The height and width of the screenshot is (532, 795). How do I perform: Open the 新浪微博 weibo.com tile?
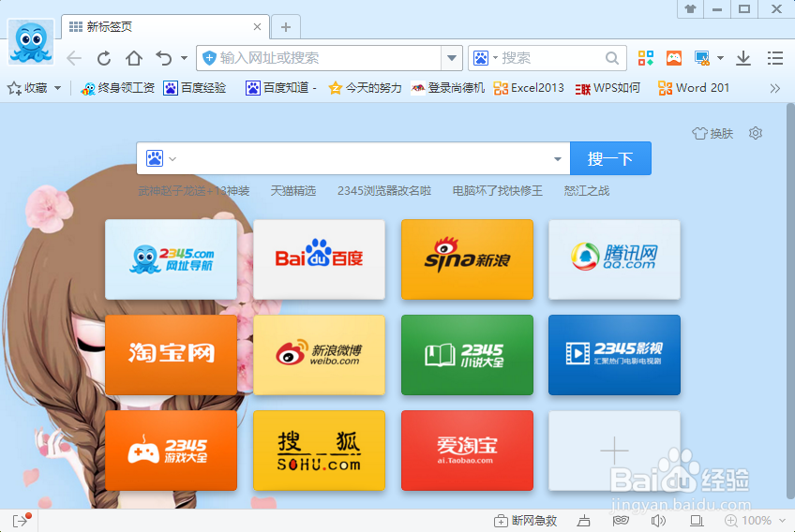tap(319, 355)
